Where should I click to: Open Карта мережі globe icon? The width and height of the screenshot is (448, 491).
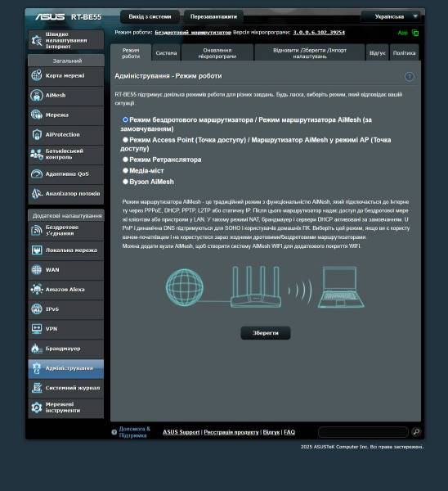[x=37, y=75]
